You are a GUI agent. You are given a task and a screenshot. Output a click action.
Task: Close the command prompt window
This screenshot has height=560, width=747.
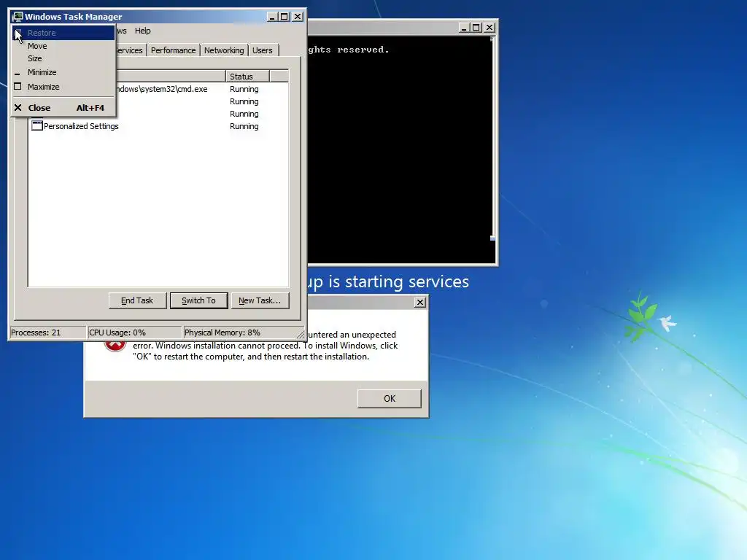[489, 28]
